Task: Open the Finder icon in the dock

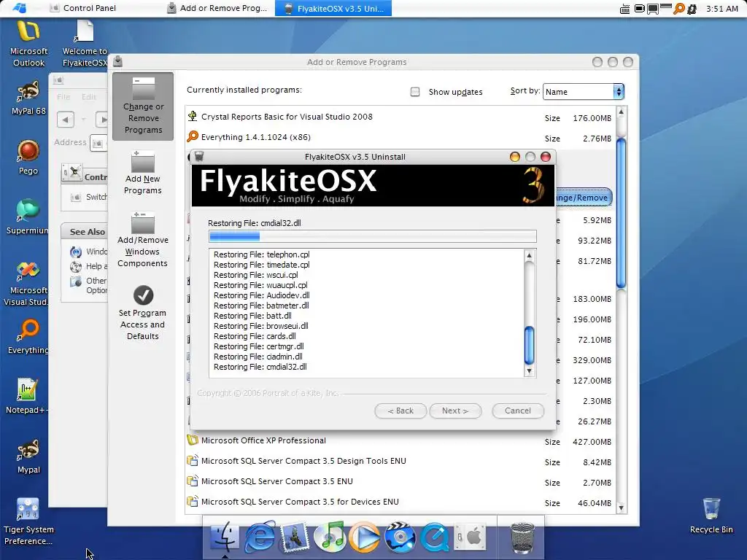Action: (225, 537)
